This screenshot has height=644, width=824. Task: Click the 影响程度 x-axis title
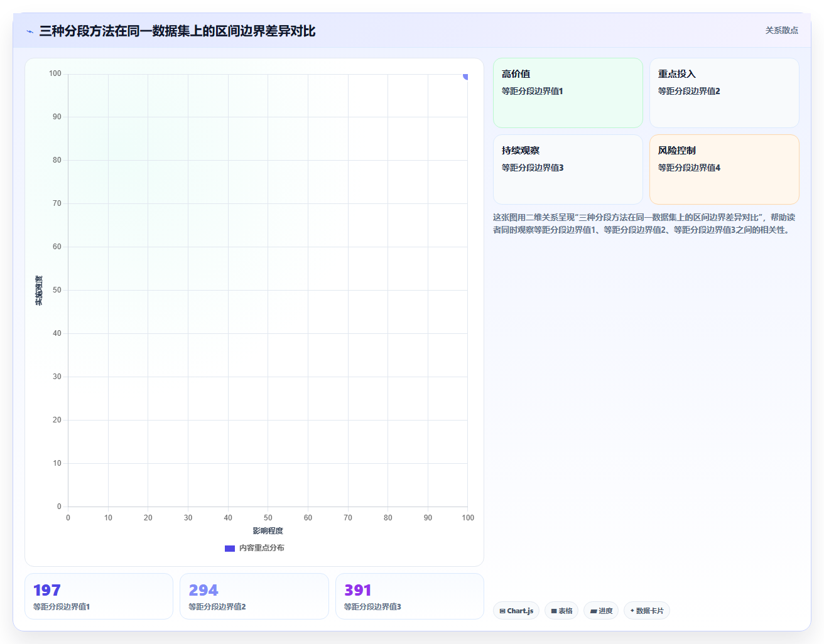pos(268,531)
